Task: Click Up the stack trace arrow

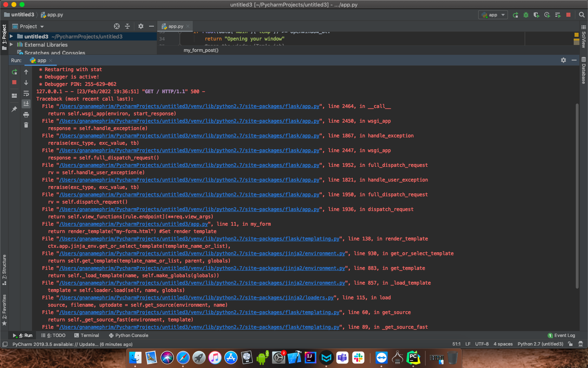Action: click(26, 72)
